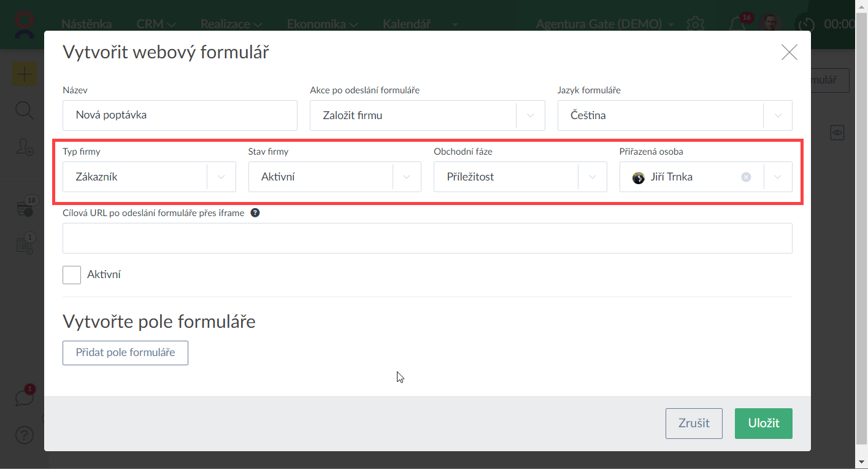
Task: Enable the Aktivní checkbox
Action: tap(72, 275)
